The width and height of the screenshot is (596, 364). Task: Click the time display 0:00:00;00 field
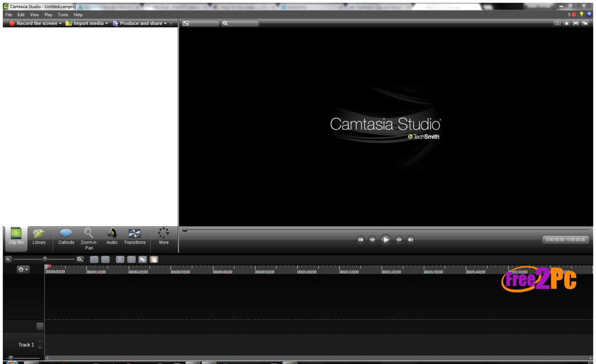[566, 240]
